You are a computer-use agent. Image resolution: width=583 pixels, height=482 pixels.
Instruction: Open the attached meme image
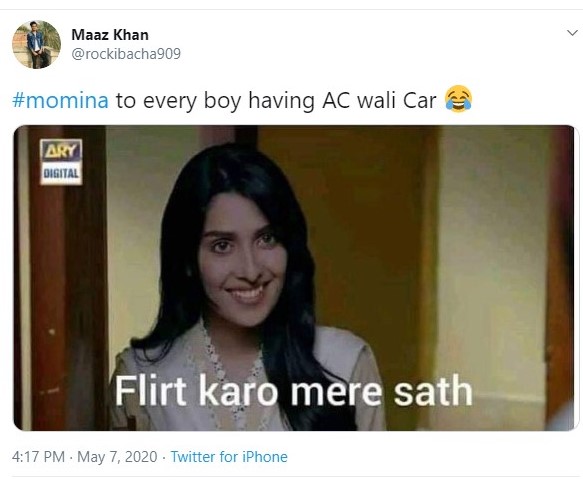click(x=294, y=278)
